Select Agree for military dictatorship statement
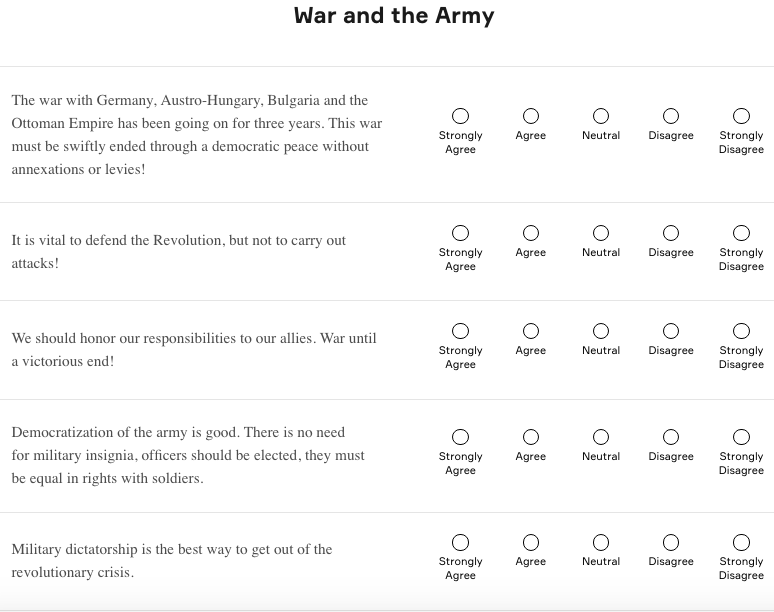Screen dimensions: 774x612 tap(531, 542)
